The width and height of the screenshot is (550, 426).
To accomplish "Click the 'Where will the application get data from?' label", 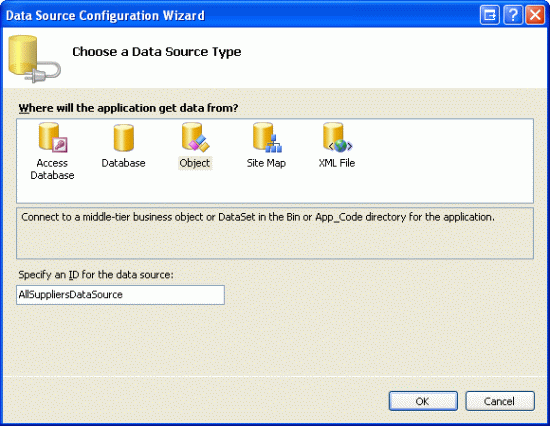I will [x=128, y=108].
